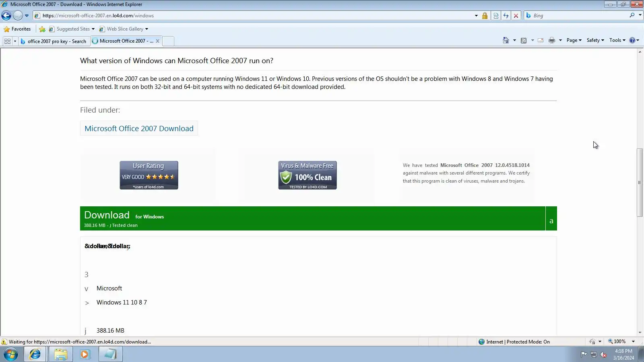The image size is (644, 362).
Task: Click inside the Bing search box
Action: pos(580,16)
